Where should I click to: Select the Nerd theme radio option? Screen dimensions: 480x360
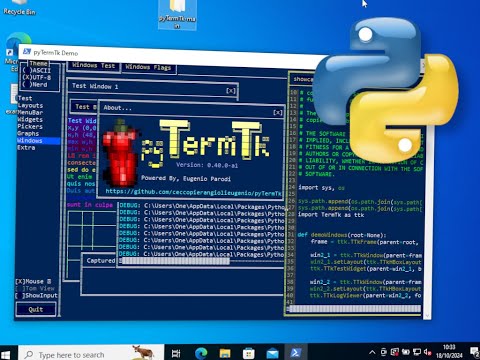pyautogui.click(x=35, y=85)
